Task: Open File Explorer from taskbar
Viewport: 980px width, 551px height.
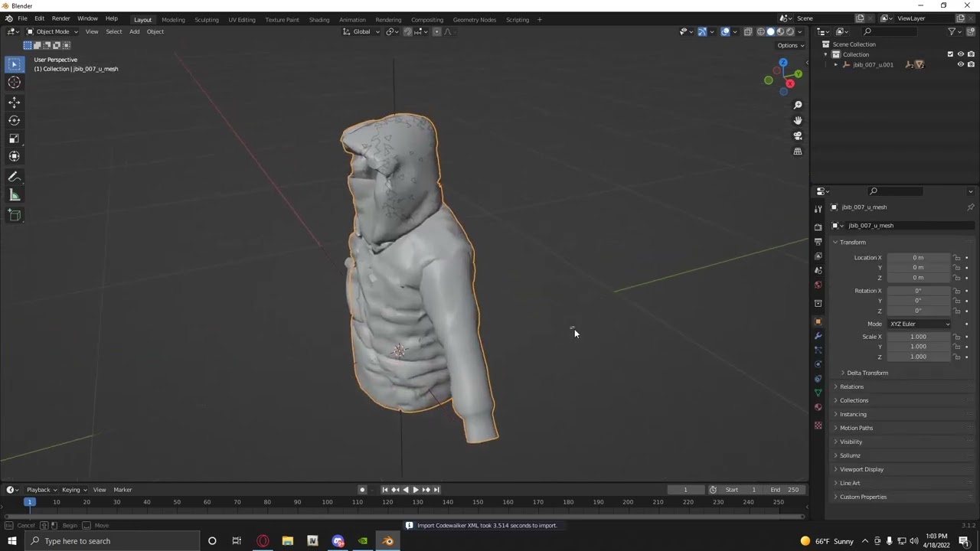Action: [x=287, y=541]
